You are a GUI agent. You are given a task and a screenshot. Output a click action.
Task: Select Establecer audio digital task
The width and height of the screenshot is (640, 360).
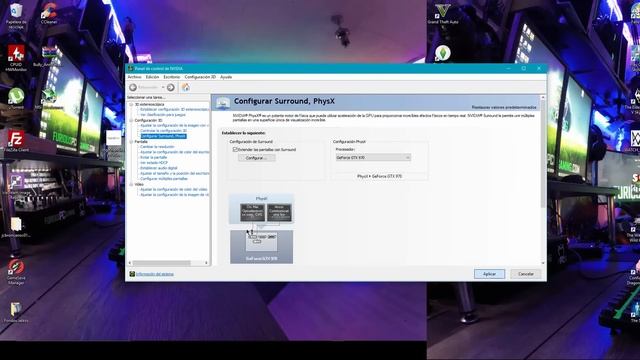point(159,168)
